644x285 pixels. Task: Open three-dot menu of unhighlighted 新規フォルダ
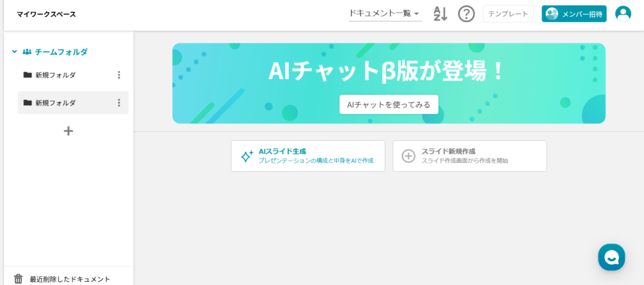pyautogui.click(x=119, y=75)
